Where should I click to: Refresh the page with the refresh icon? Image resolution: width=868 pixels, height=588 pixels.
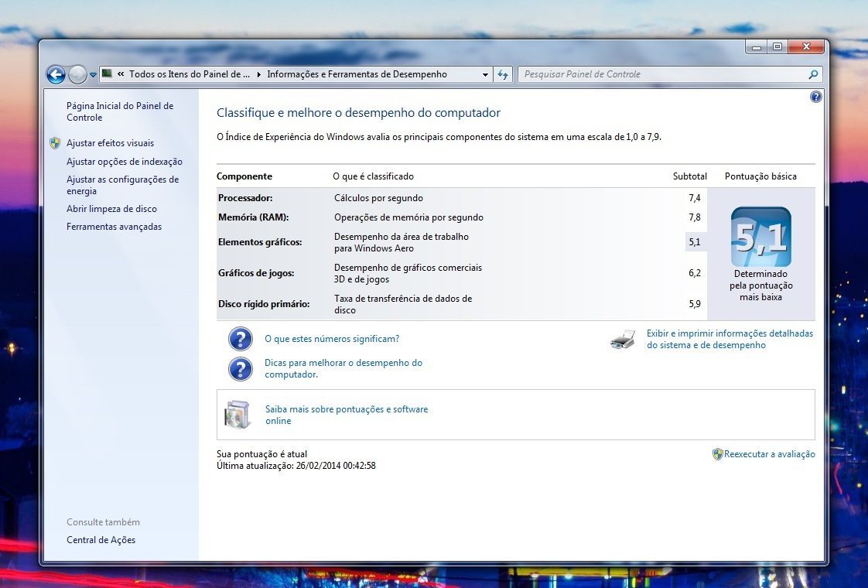(503, 74)
